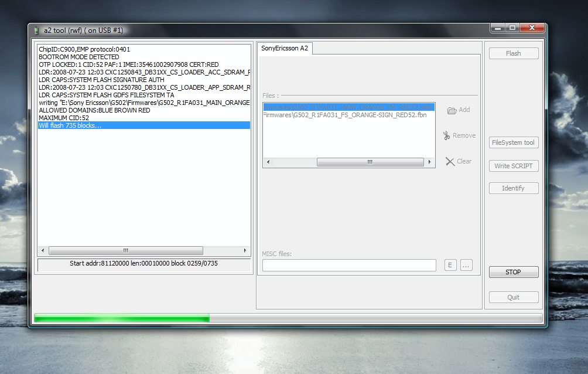Click the Add folder icon
Viewport: 588px width, 374px height.
tap(452, 110)
